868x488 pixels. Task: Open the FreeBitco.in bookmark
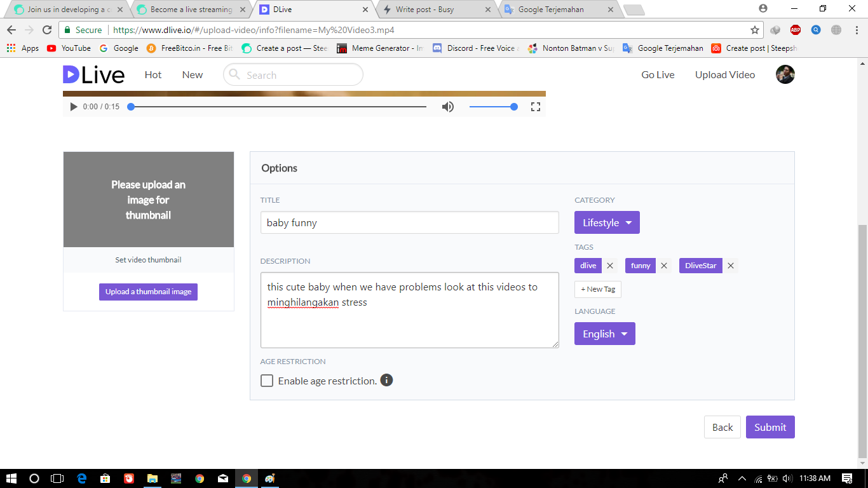coord(189,48)
